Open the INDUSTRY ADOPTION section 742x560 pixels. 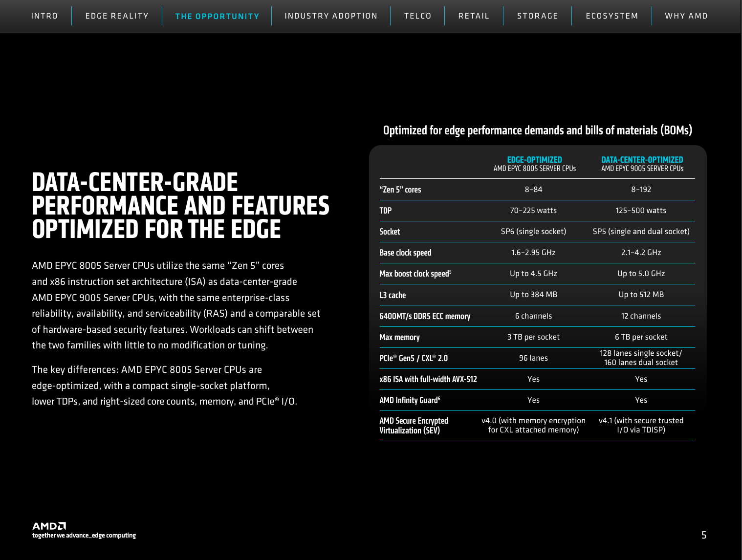coord(331,16)
